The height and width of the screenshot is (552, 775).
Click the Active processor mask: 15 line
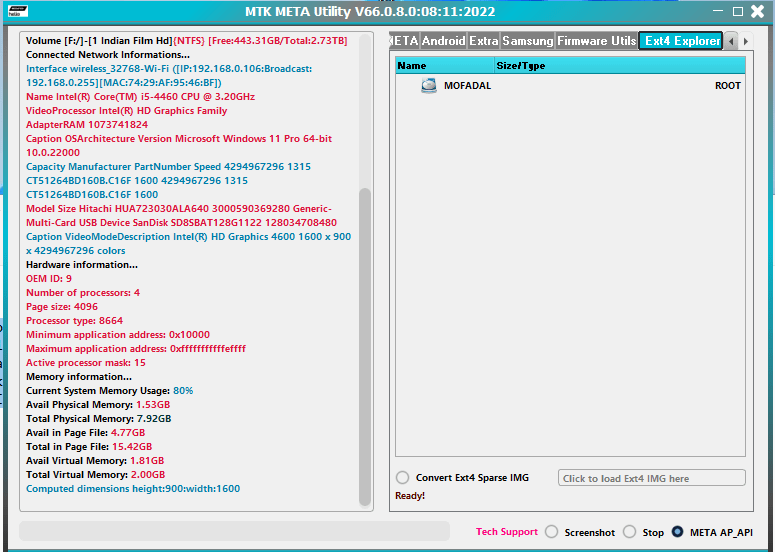(86, 362)
